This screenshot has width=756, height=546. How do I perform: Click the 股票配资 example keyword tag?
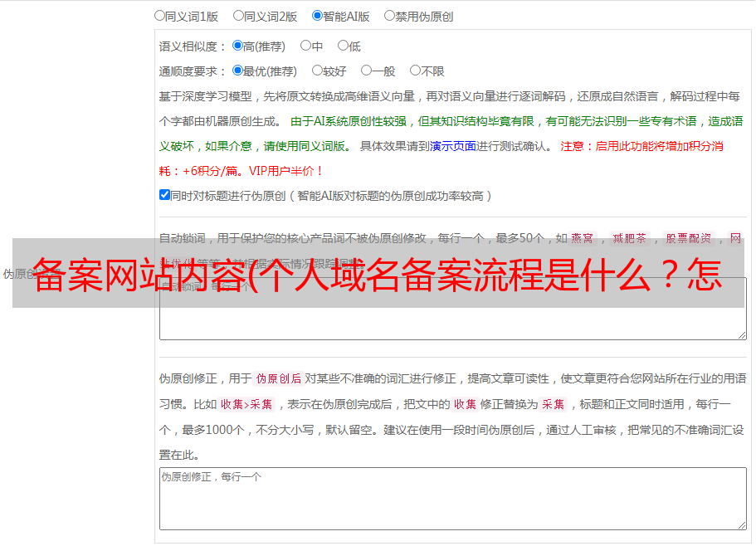(x=689, y=238)
